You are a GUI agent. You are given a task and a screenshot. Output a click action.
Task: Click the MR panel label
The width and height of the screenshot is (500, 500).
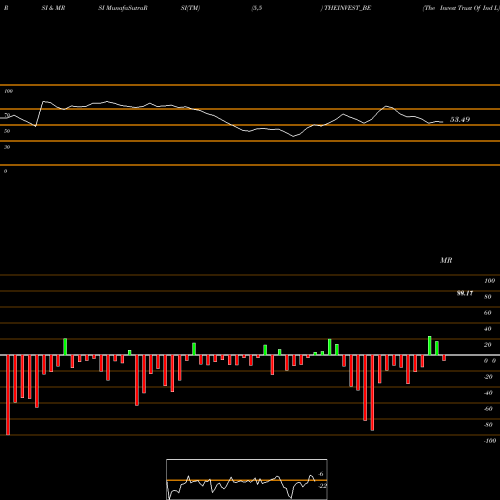pos(446,260)
